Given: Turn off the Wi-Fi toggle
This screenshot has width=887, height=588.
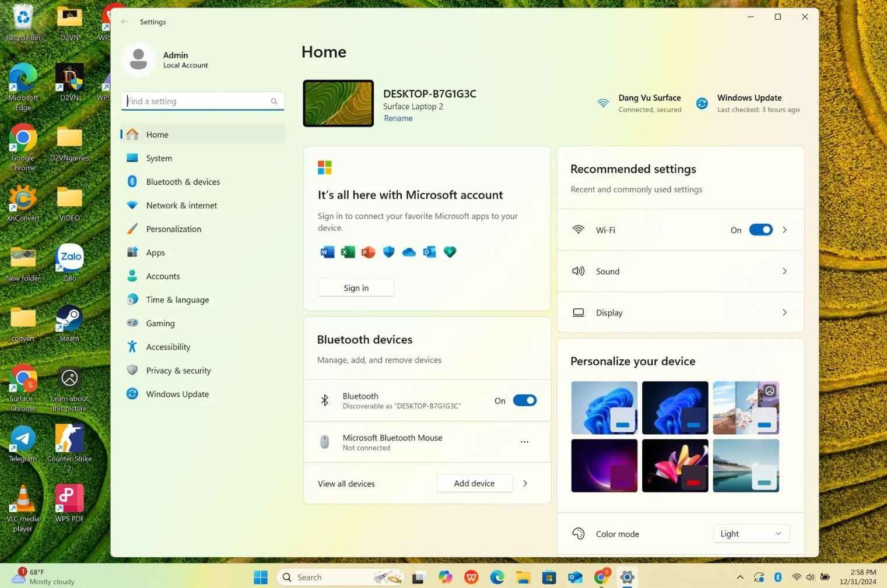Looking at the screenshot, I should [760, 230].
